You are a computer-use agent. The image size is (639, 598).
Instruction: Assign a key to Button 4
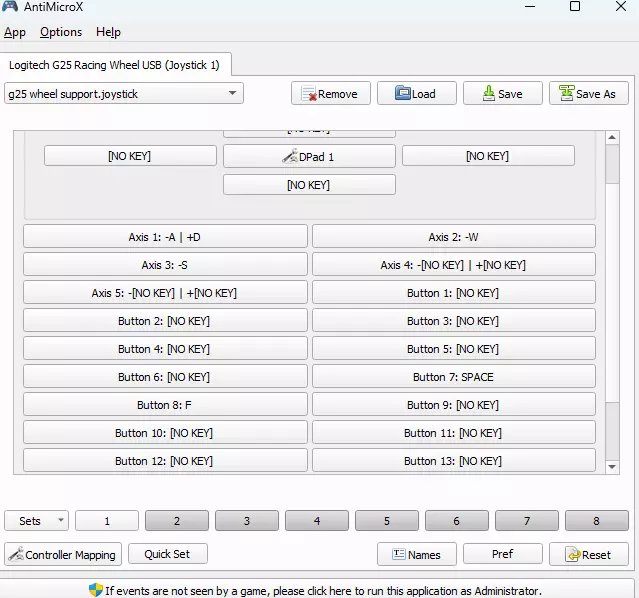click(x=165, y=349)
